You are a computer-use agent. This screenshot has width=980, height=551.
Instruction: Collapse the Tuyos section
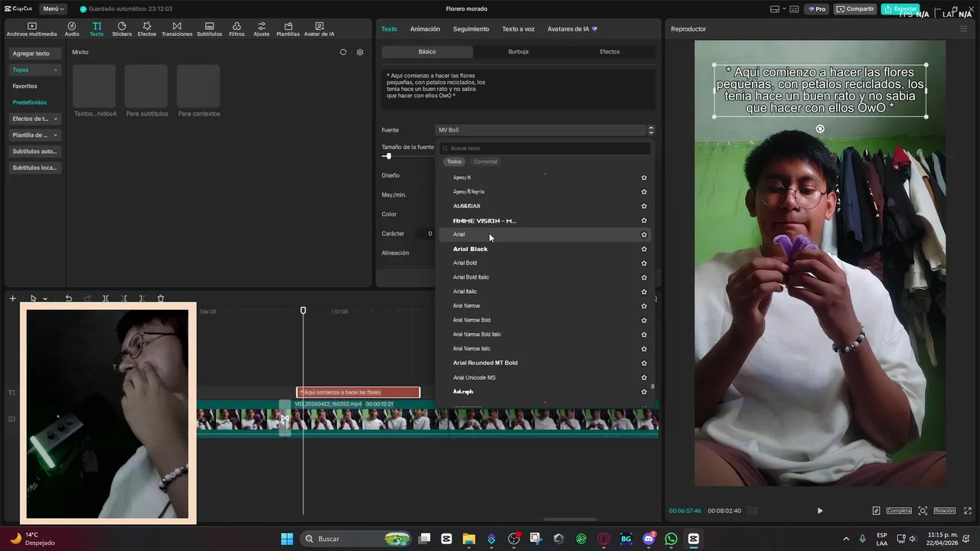click(x=55, y=70)
